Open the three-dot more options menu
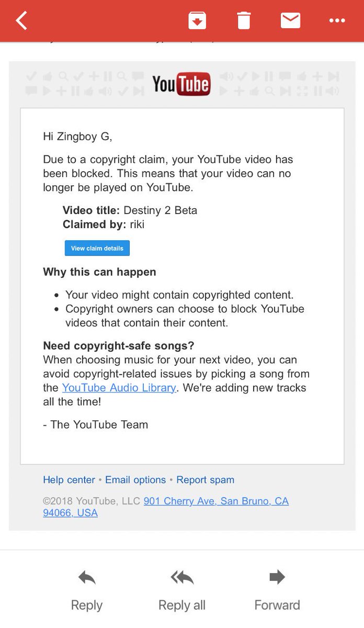This screenshot has width=364, height=628. point(337,20)
